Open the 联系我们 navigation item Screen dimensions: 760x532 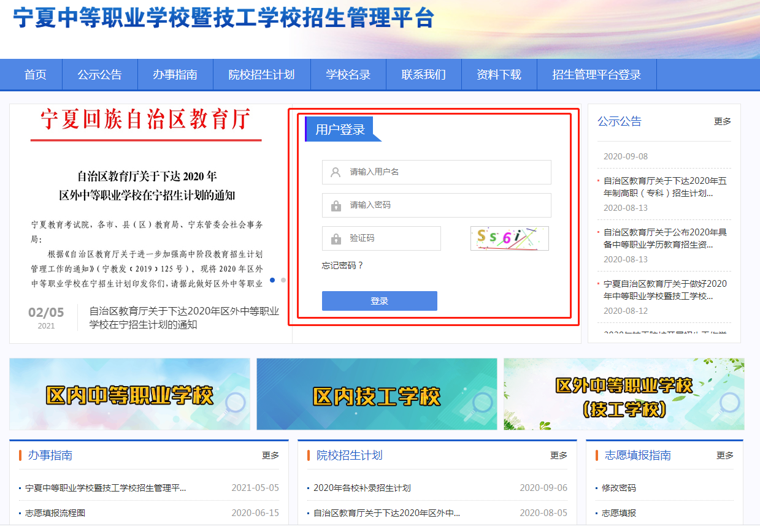click(424, 75)
